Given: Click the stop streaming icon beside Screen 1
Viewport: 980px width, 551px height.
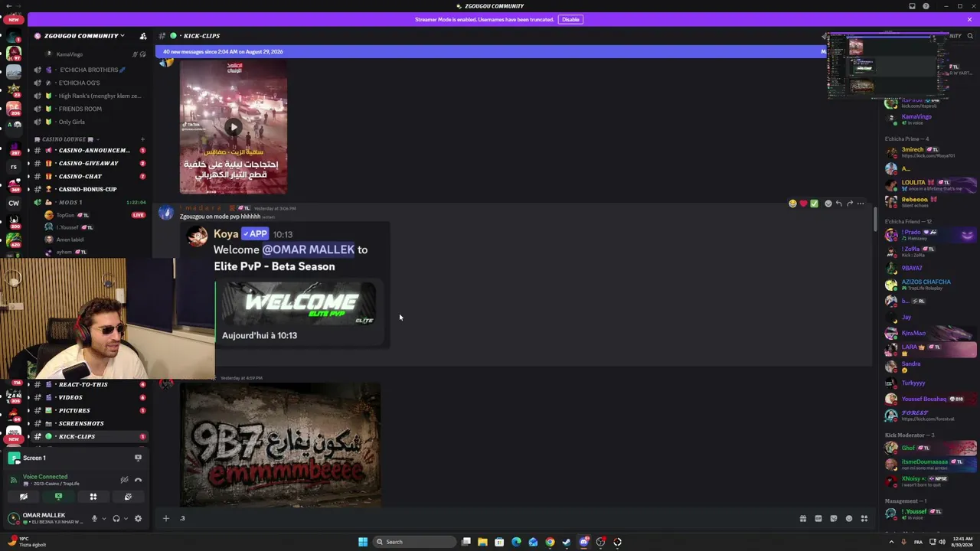Looking at the screenshot, I should 138,458.
